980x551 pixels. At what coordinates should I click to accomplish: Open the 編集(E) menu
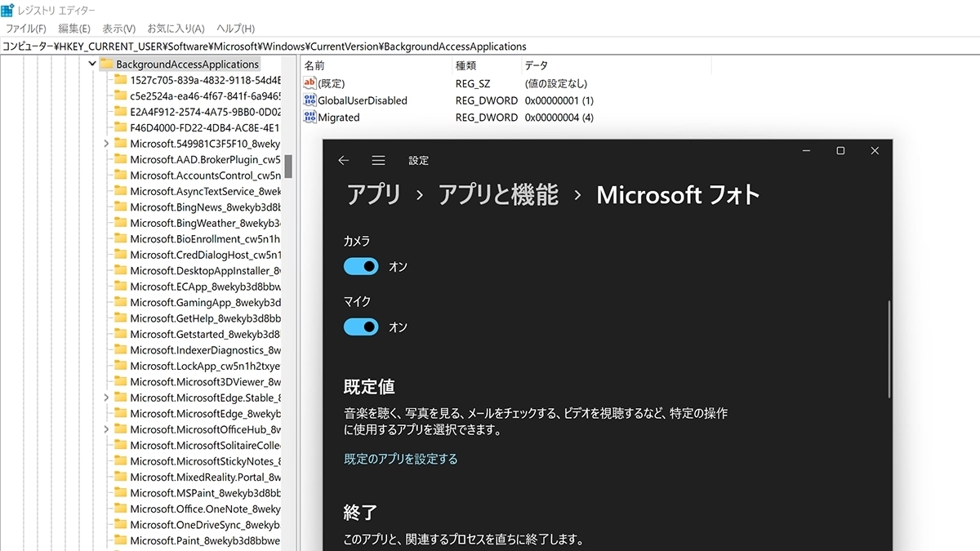74,29
